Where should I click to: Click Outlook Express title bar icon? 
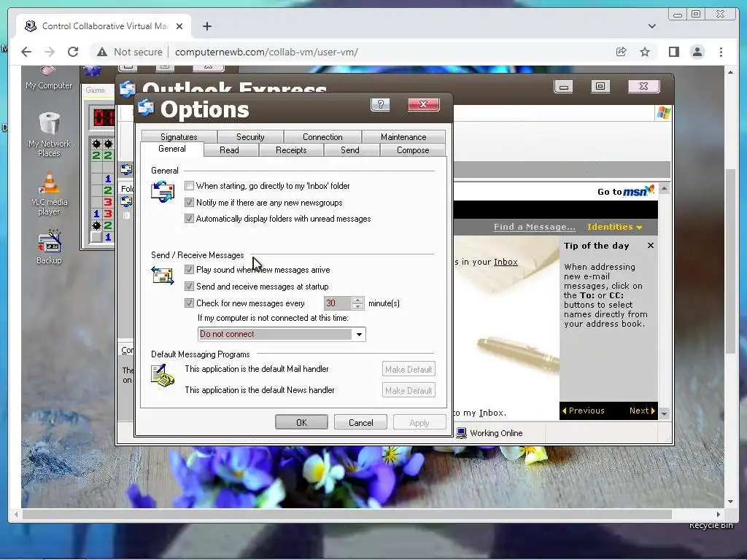(x=127, y=89)
